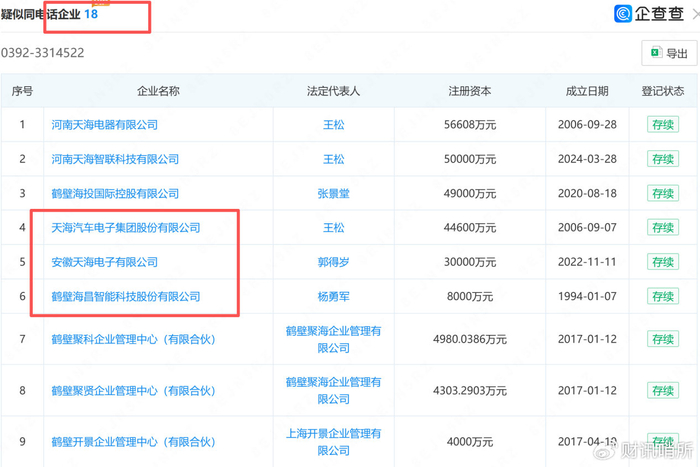The image size is (700, 467).
Task: Click the 存续 status badge in row 8
Action: (x=663, y=391)
